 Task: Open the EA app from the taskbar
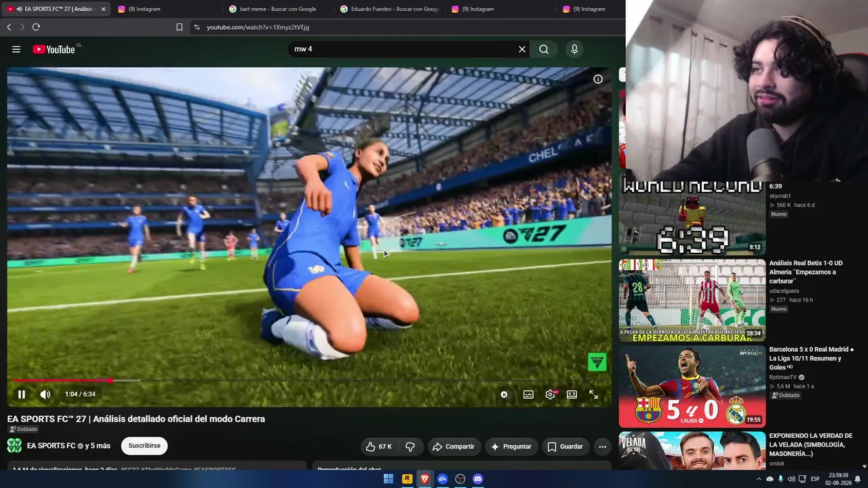443,479
